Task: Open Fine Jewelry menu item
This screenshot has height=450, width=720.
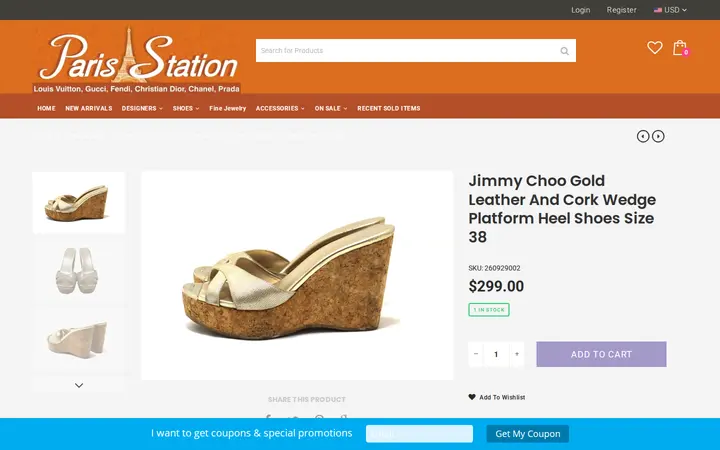Action: point(228,108)
